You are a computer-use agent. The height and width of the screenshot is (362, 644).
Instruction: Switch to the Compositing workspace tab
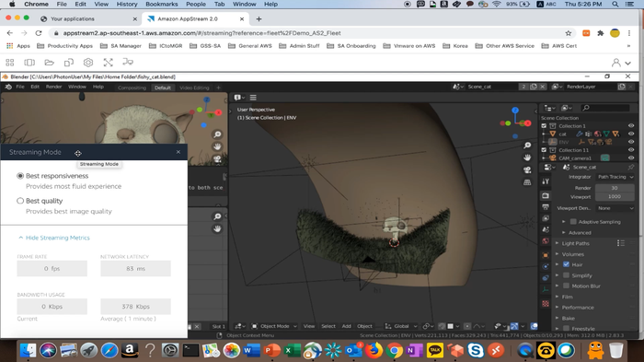point(132,88)
